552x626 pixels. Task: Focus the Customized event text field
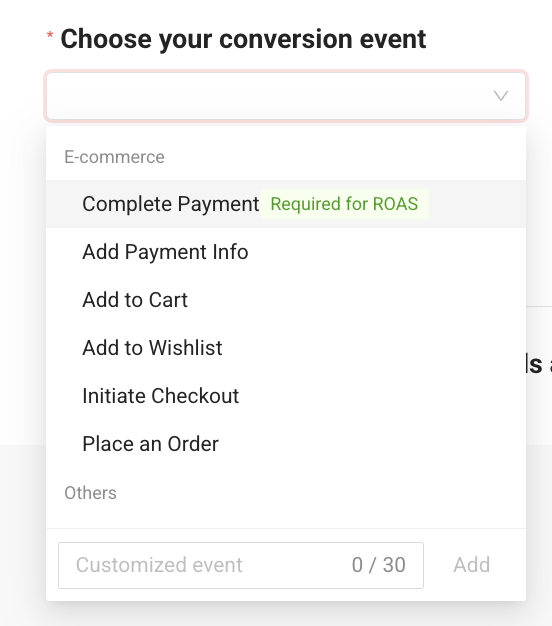click(241, 565)
